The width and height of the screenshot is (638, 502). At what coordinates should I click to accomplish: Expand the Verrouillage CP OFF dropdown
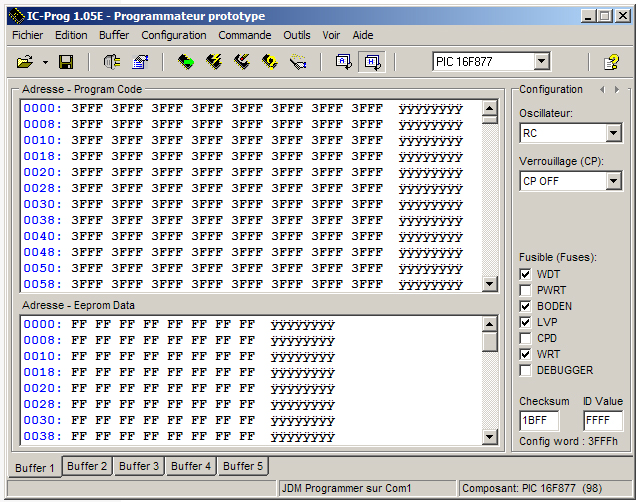613,181
